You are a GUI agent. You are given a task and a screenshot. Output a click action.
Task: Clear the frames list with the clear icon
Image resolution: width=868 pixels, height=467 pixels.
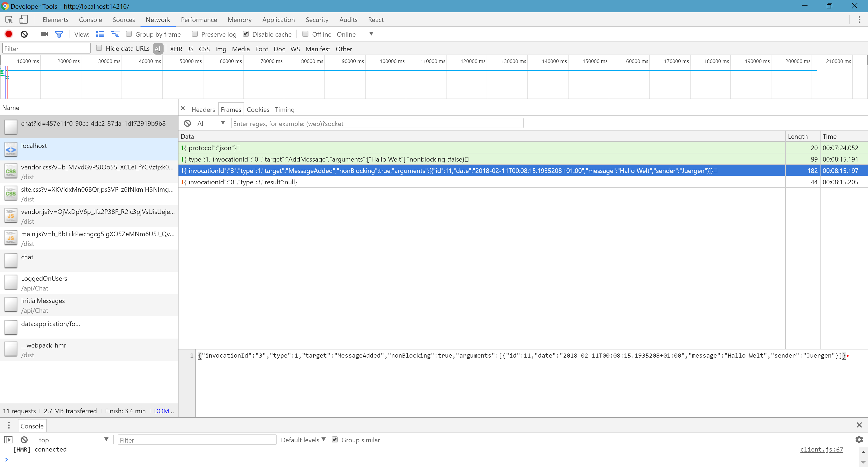pyautogui.click(x=187, y=124)
